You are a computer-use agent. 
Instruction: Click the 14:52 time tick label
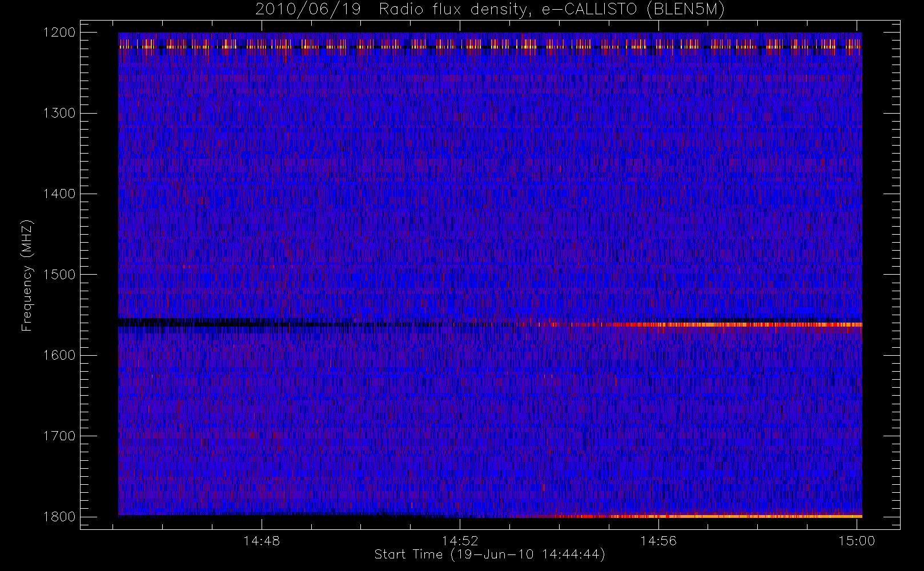click(460, 541)
